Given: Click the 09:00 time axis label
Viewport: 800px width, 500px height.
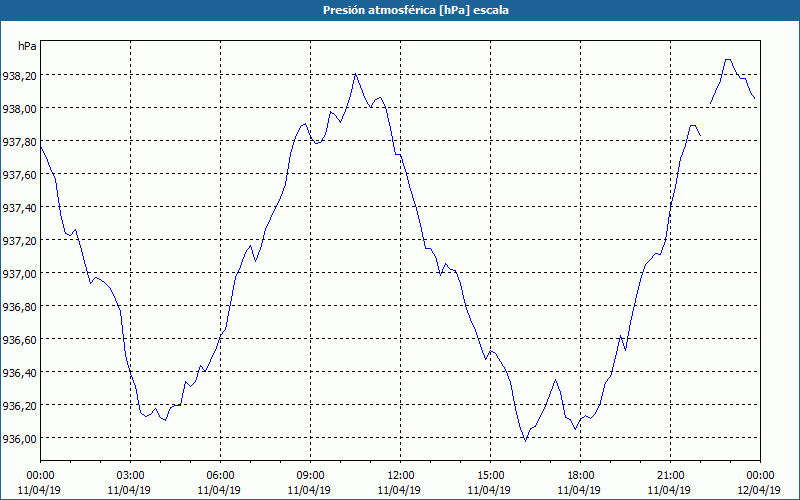Looking at the screenshot, I should point(310,476).
